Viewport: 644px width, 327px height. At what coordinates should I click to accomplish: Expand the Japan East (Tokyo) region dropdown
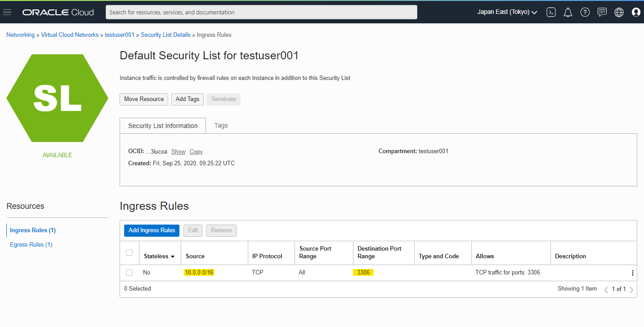507,12
